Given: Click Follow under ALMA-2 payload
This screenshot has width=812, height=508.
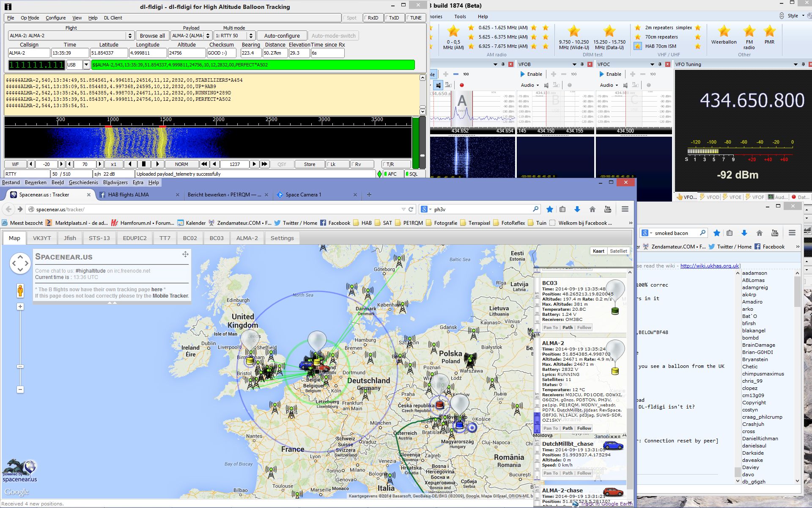Looking at the screenshot, I should pyautogui.click(x=584, y=428).
